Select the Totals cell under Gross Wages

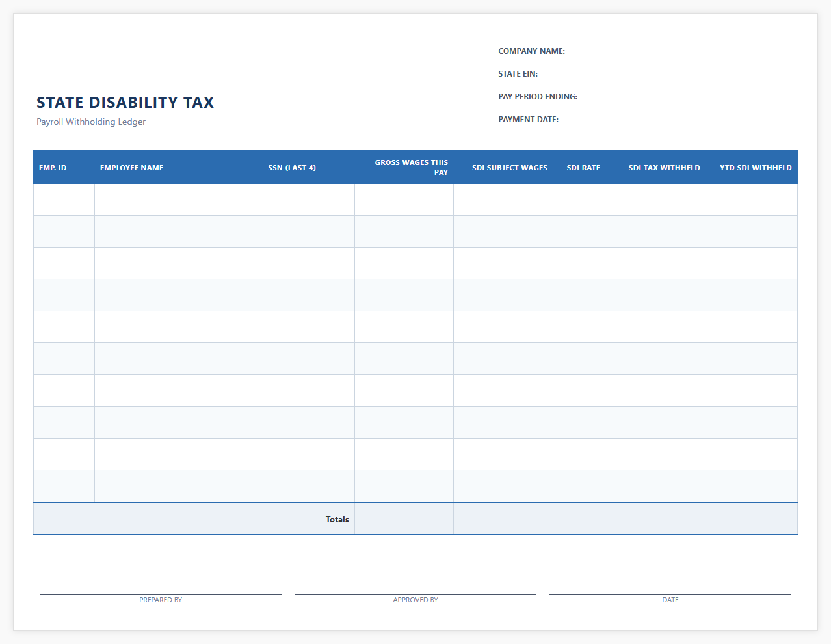pyautogui.click(x=404, y=519)
